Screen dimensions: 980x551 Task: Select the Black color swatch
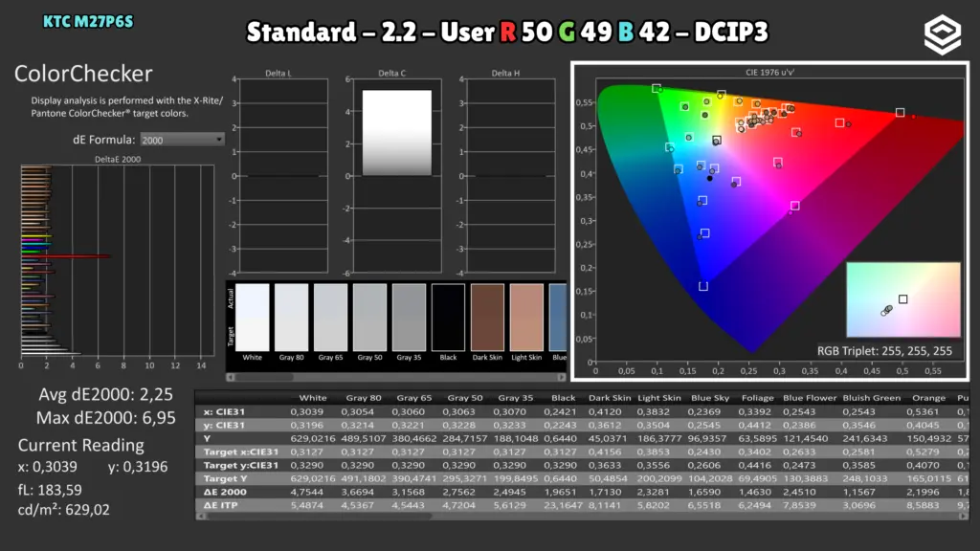coord(448,318)
